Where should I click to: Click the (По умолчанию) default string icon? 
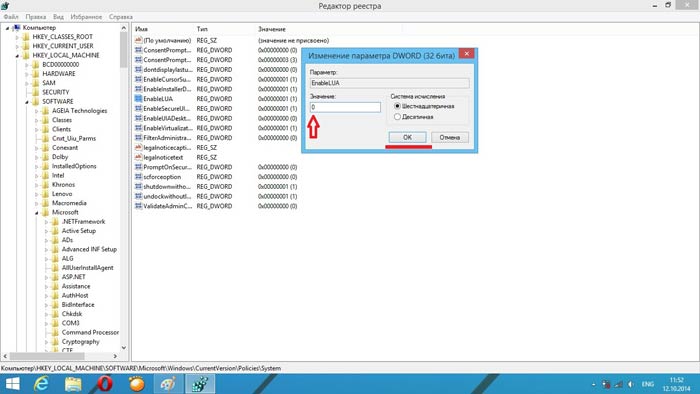(x=138, y=40)
